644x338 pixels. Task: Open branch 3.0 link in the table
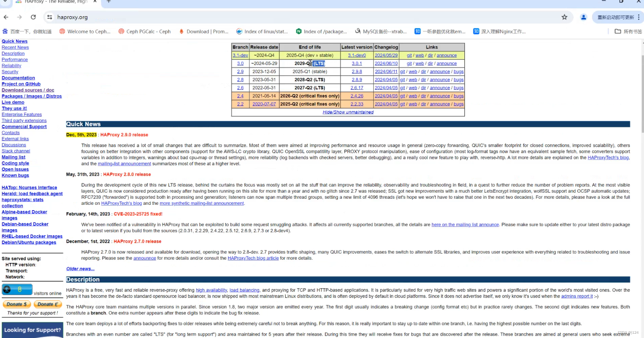[240, 63]
